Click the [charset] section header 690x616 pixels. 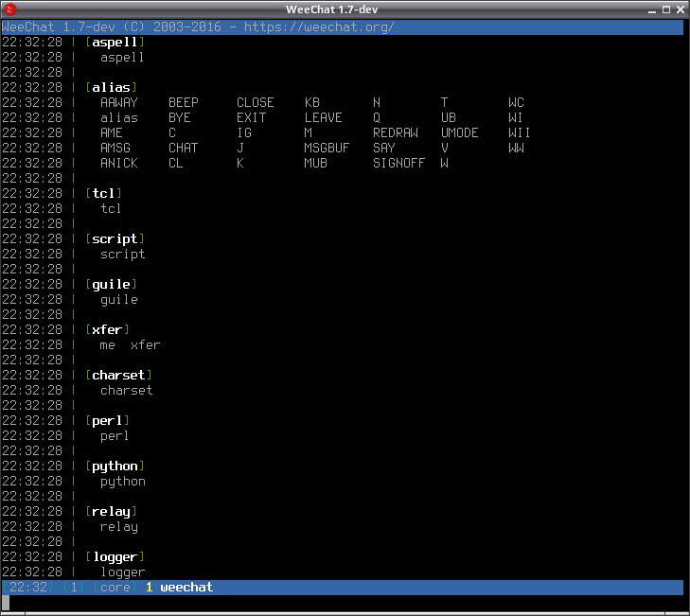tap(119, 376)
